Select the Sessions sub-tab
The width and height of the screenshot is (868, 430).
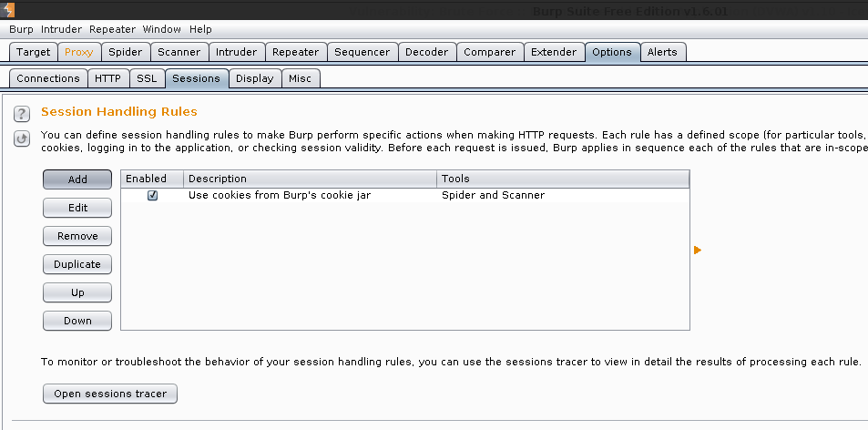[197, 78]
